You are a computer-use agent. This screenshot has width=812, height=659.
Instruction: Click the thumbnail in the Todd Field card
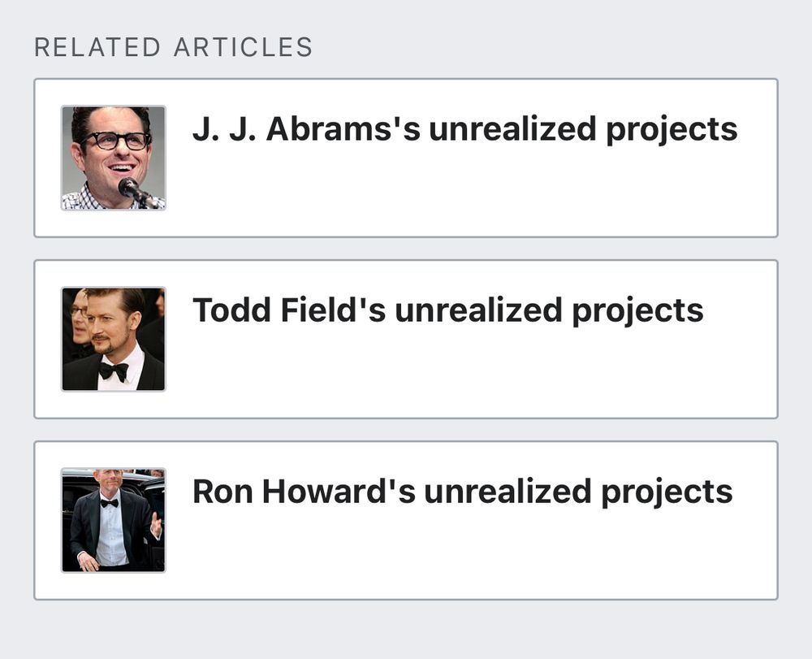(114, 340)
